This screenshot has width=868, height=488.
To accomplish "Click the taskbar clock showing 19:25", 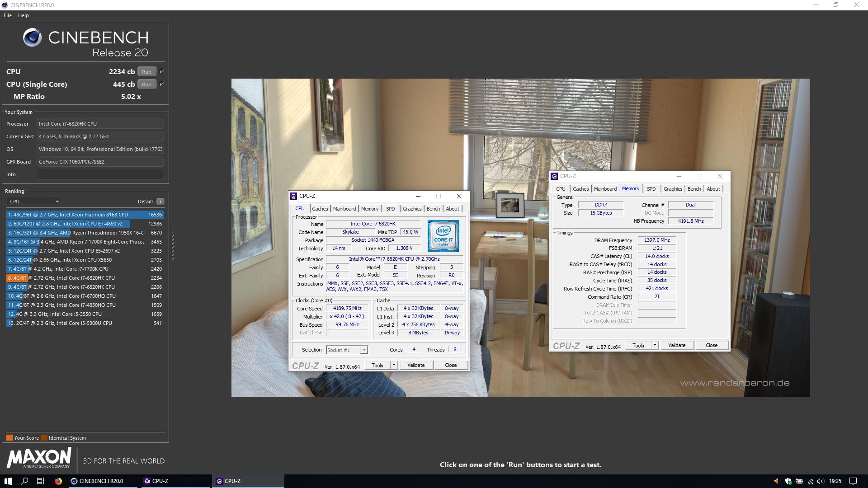I will tap(835, 481).
